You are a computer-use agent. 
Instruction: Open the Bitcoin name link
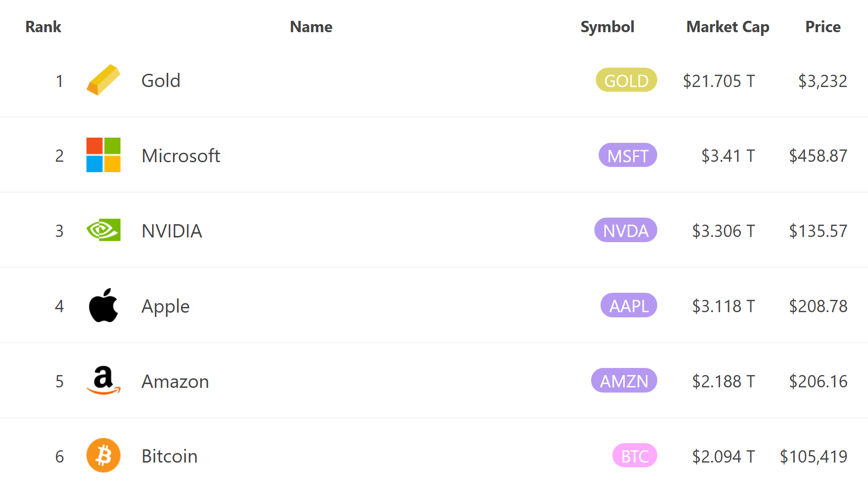[170, 456]
